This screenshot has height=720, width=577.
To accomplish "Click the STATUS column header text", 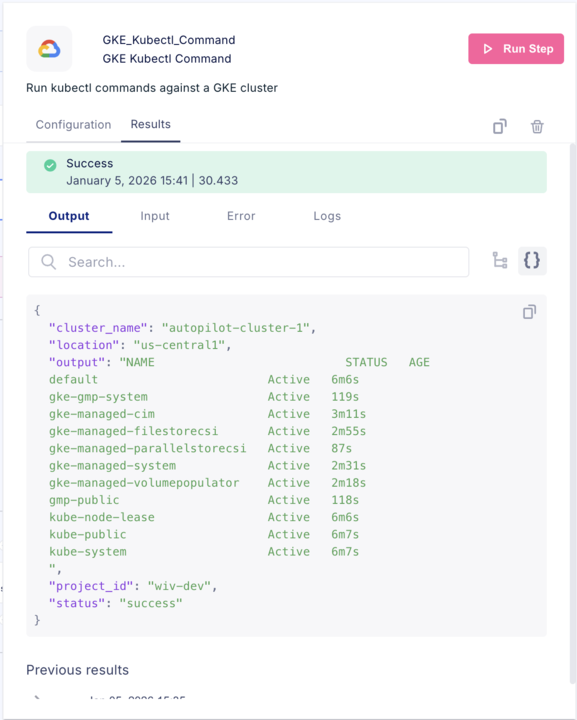I will pos(366,362).
